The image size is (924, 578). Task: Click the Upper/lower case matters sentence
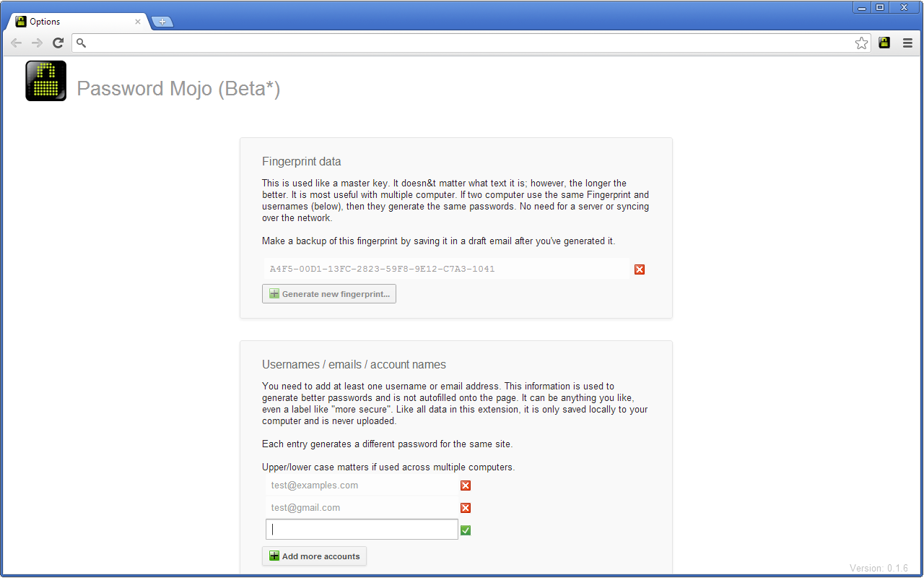(x=388, y=467)
